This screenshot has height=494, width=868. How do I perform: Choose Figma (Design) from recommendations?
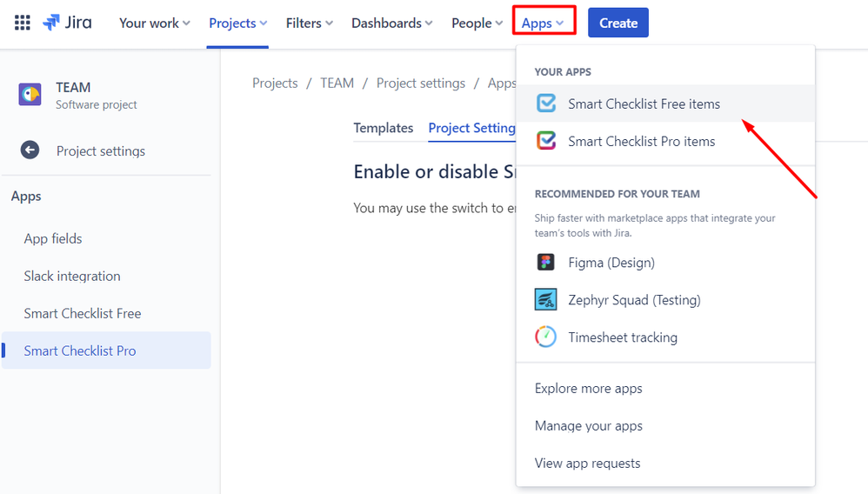tap(665, 262)
